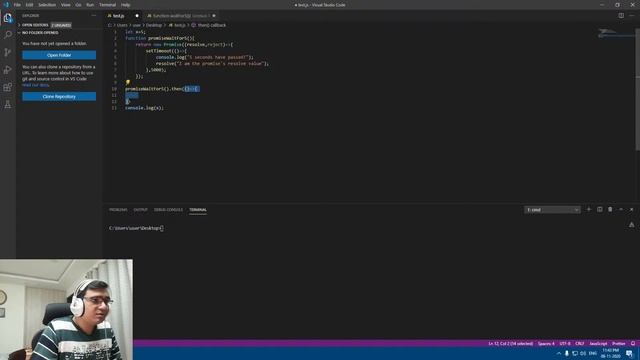Click the network tray icon
This screenshot has width=640, height=360.
(x=575, y=353)
